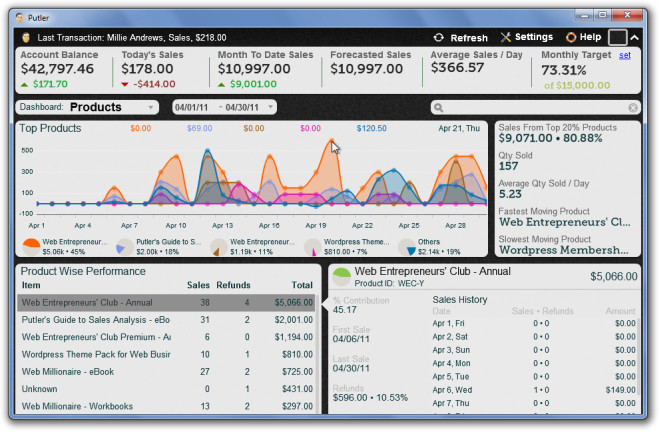Click the Average Sales / Day $366.57 value

click(457, 68)
